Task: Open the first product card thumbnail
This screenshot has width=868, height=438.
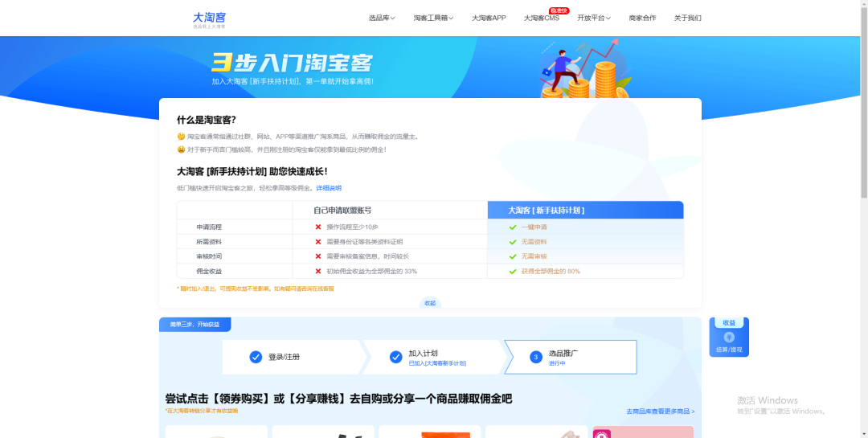Action: click(x=216, y=432)
